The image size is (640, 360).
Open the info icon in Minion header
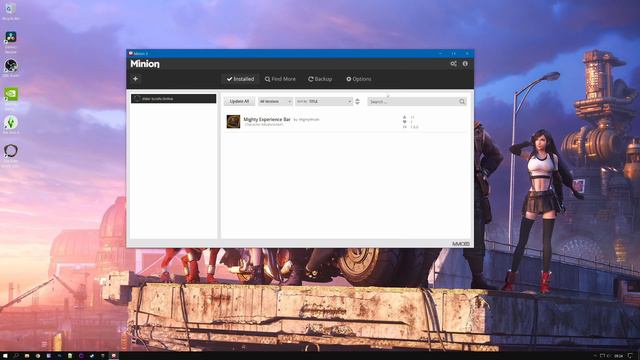click(465, 64)
